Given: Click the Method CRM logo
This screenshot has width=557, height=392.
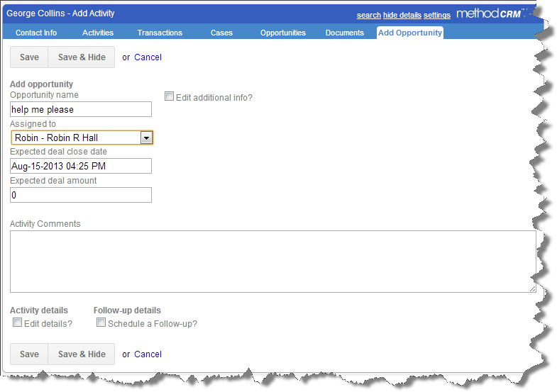Looking at the screenshot, I should (x=491, y=13).
